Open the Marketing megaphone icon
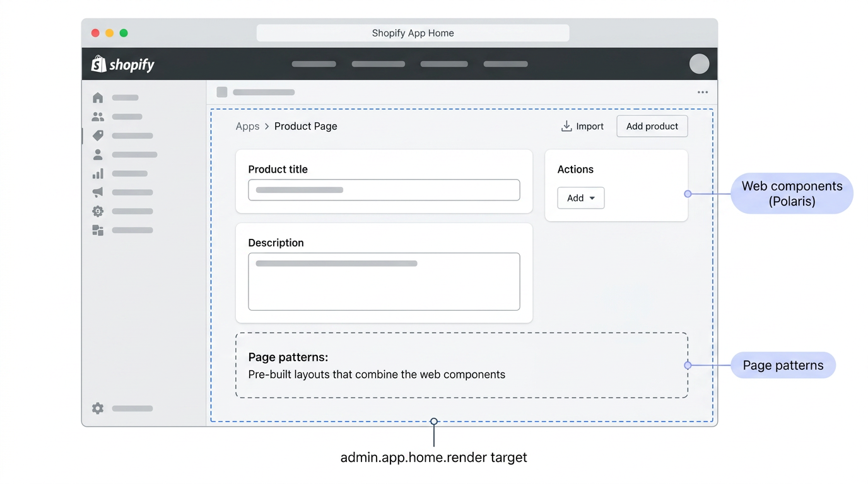Viewport: 868px width, 484px height. tap(98, 192)
